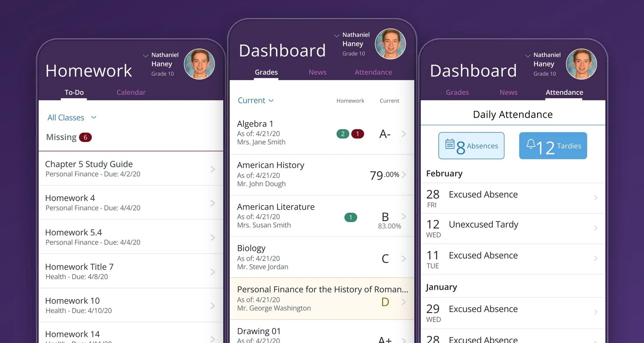Open February 12 Unexcused Tardy entry
The width and height of the screenshot is (644, 343).
[x=513, y=229]
